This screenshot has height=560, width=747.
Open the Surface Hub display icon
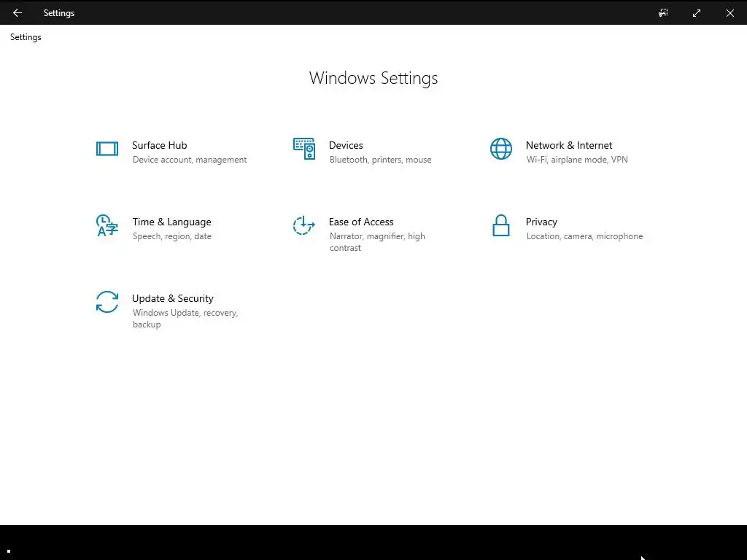(x=107, y=149)
